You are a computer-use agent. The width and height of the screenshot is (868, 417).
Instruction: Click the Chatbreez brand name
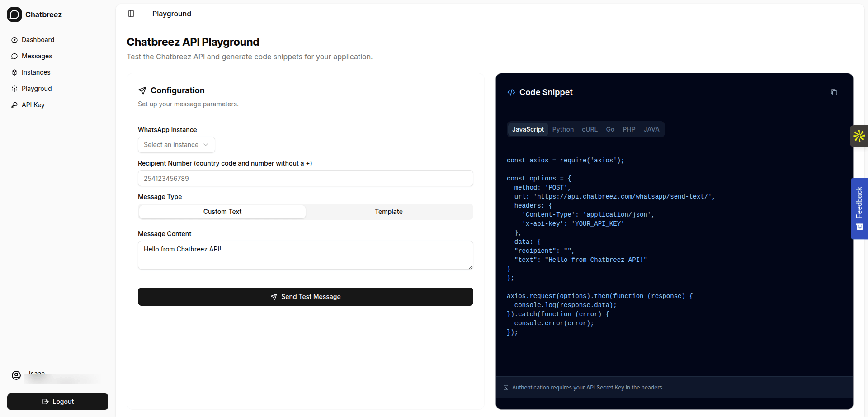coord(43,14)
